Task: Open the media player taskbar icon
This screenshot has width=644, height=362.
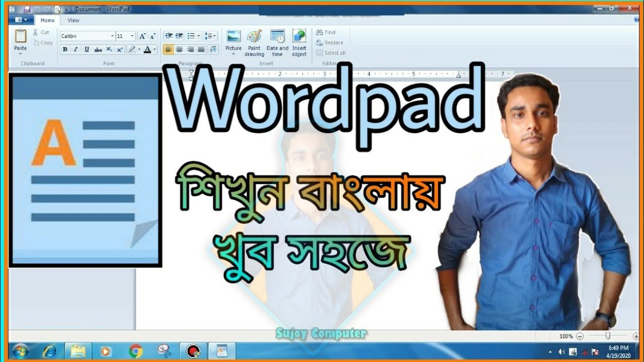Action: click(106, 350)
